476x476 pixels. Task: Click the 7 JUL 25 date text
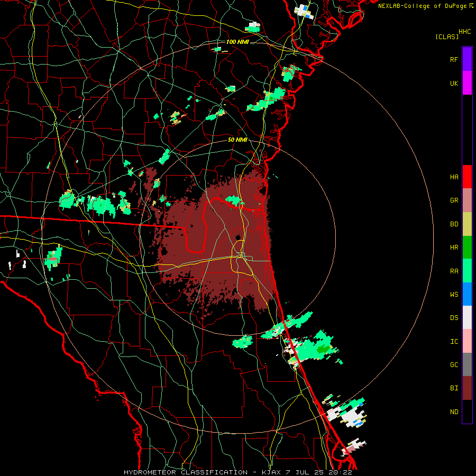pyautogui.click(x=305, y=472)
